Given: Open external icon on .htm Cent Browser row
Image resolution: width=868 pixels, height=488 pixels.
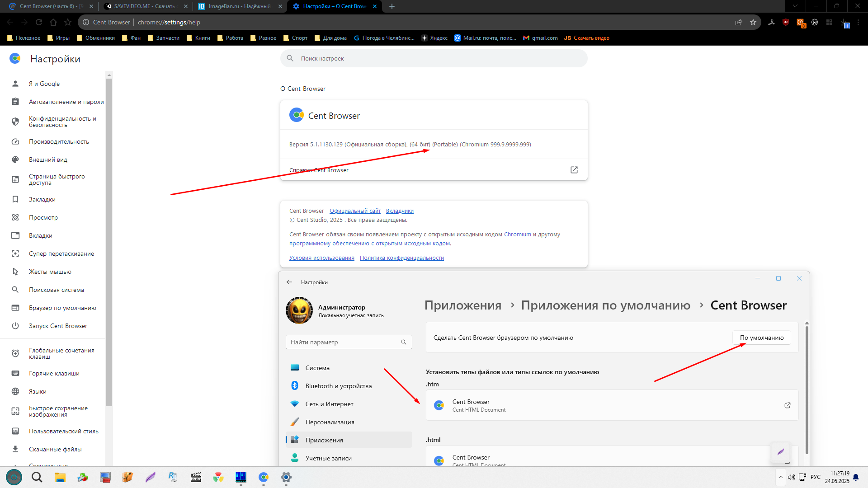Looking at the screenshot, I should click(x=788, y=405).
